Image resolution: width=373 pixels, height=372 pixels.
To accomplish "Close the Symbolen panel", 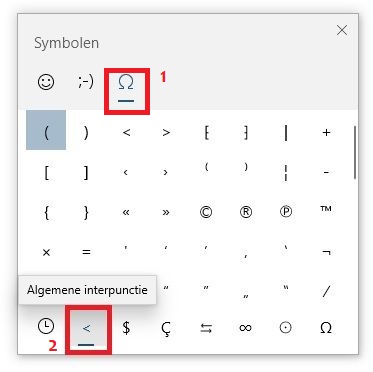I will pos(342,30).
